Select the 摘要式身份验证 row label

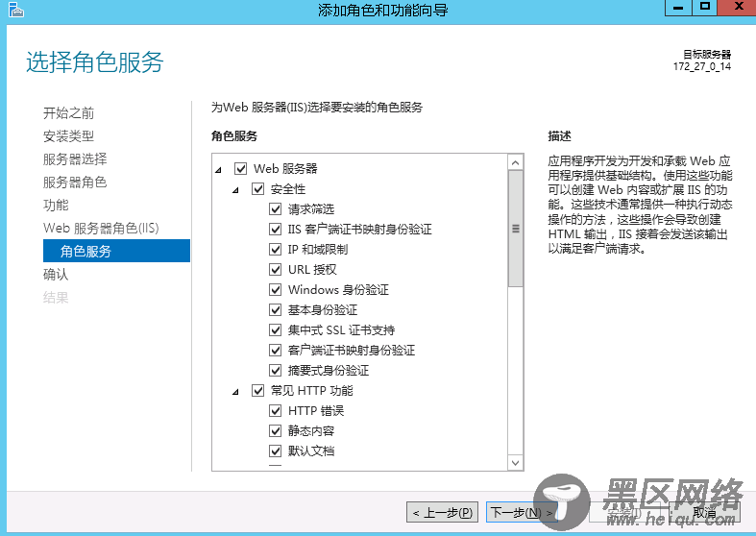pos(329,371)
